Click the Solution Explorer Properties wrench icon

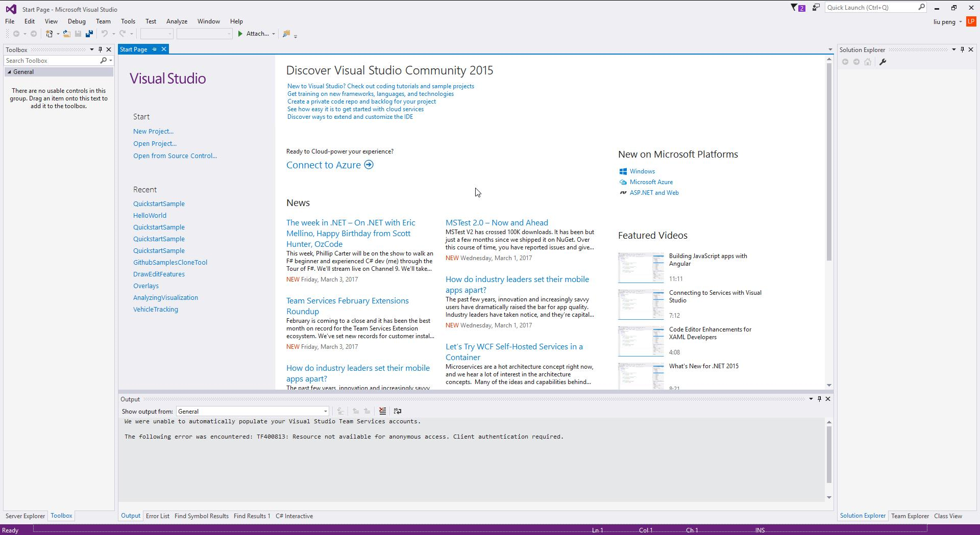click(x=883, y=62)
